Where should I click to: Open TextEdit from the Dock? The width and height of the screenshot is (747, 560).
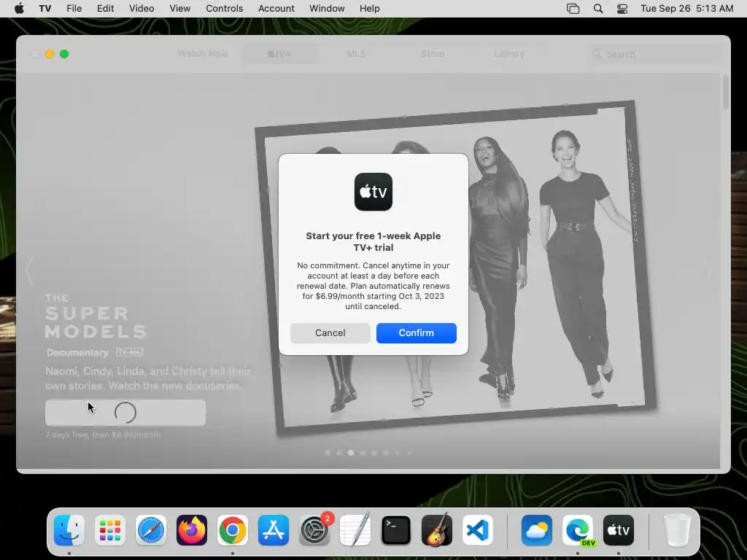tap(355, 530)
